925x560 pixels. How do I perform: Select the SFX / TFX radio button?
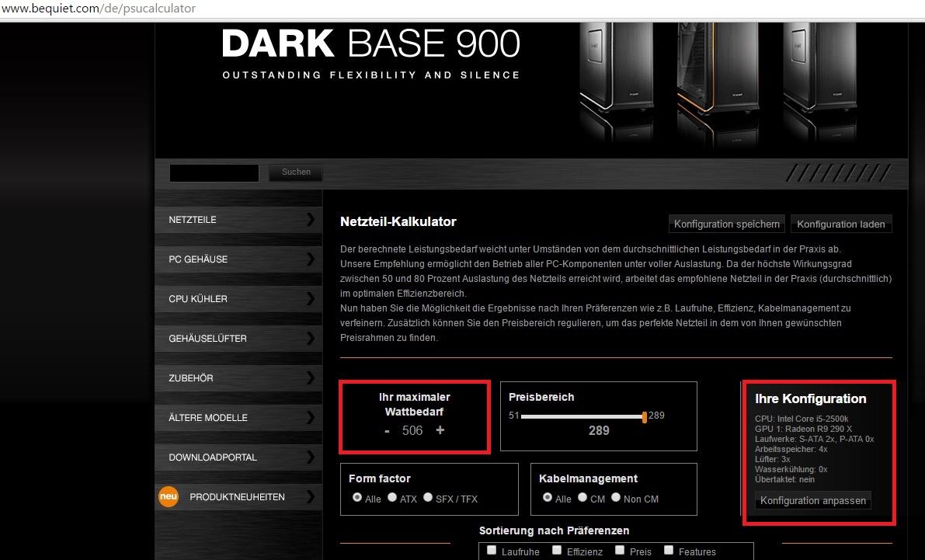click(x=428, y=497)
